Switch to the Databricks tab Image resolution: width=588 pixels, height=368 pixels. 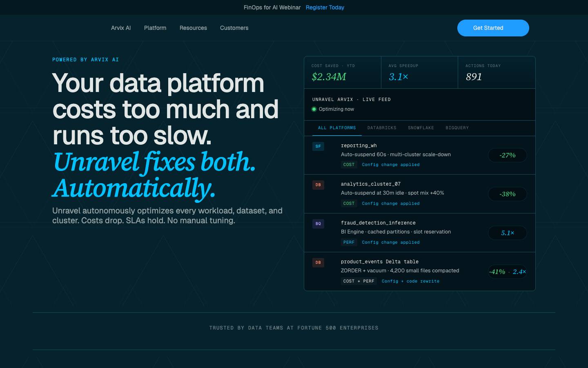point(382,128)
